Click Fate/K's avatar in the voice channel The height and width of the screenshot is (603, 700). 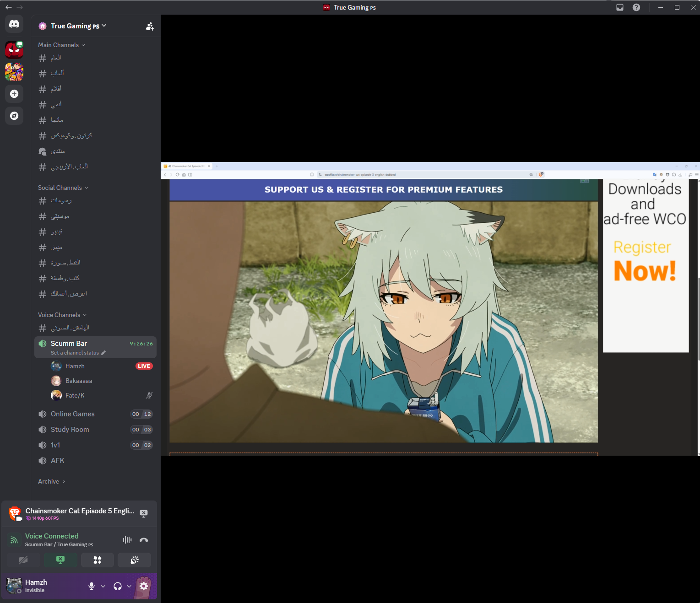tap(56, 395)
